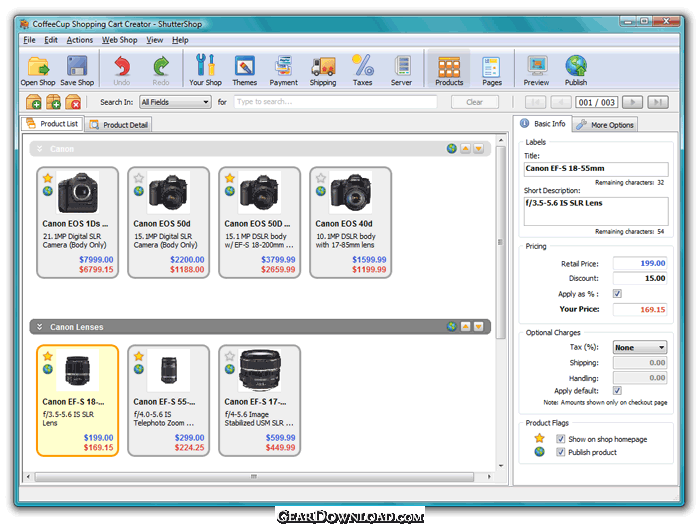Open the Tax (%) None dropdown

(640, 347)
